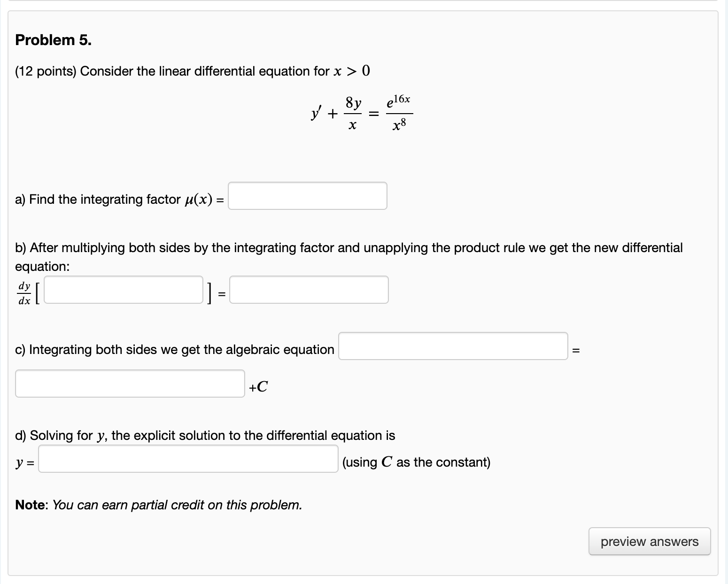
Task: Click the solution field using C as constant
Action: pyautogui.click(x=188, y=461)
